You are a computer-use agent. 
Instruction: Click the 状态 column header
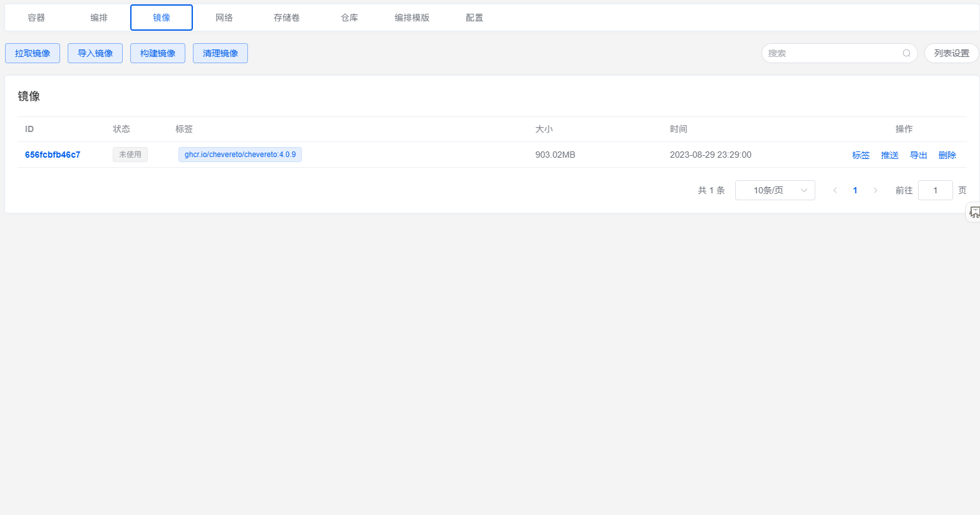point(121,129)
